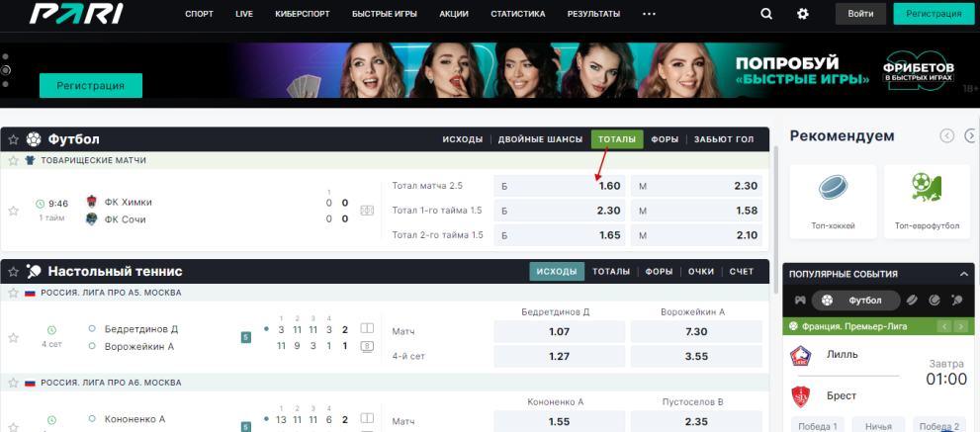
Task: Open the three-dots more menu in header
Action: pos(649,14)
